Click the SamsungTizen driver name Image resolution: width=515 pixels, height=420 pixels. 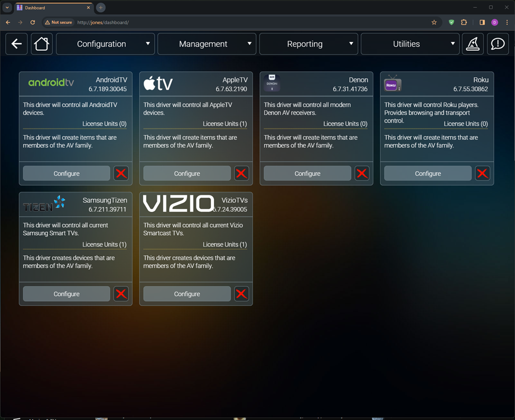click(105, 200)
